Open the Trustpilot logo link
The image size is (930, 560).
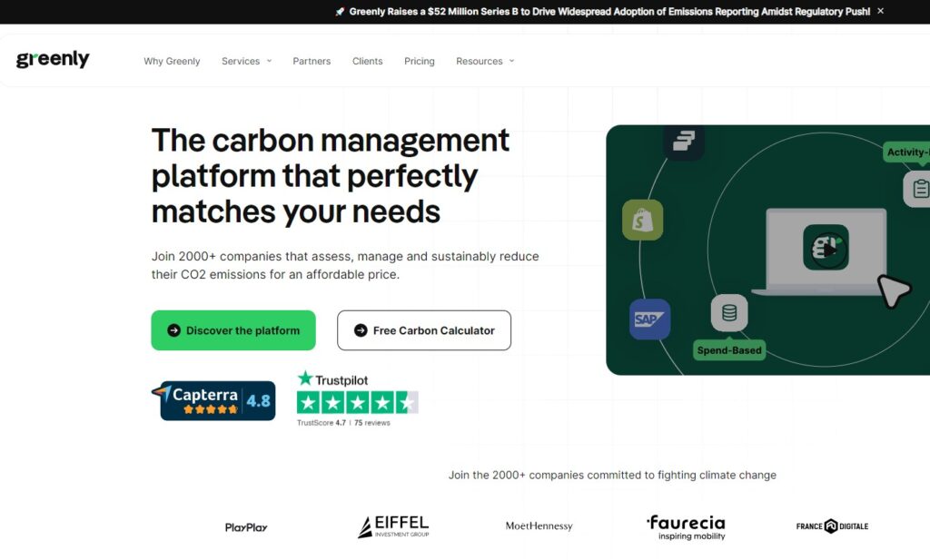click(332, 379)
